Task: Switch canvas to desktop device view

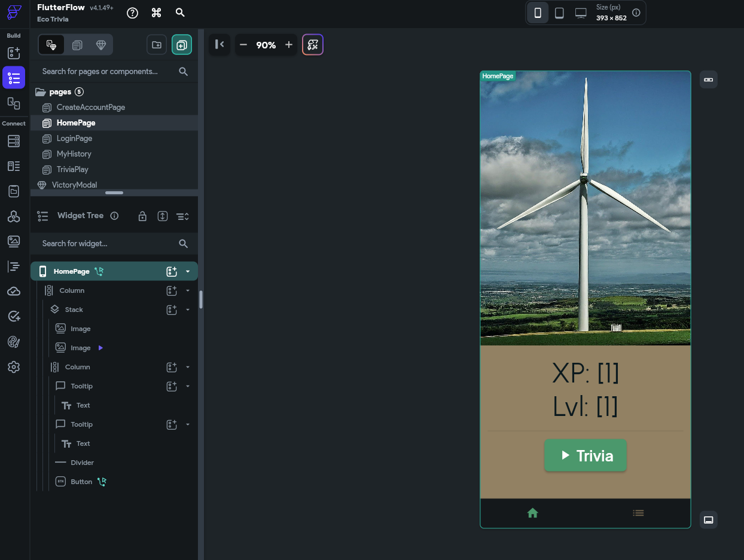Action: point(581,13)
